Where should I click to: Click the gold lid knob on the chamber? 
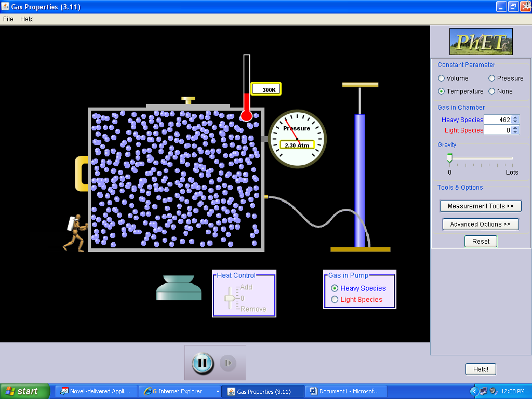point(188,99)
